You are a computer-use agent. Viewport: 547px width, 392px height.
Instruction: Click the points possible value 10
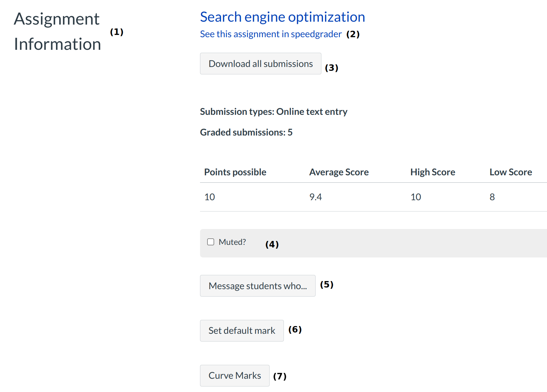209,197
